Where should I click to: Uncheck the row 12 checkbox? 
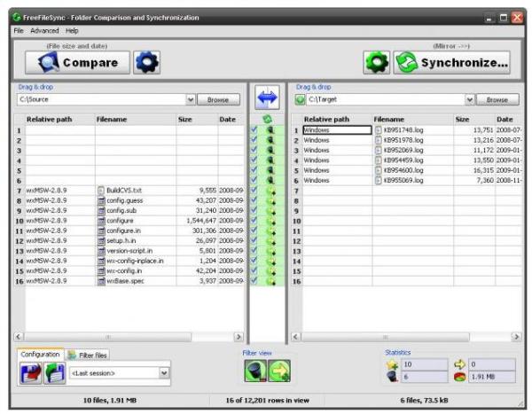[254, 240]
